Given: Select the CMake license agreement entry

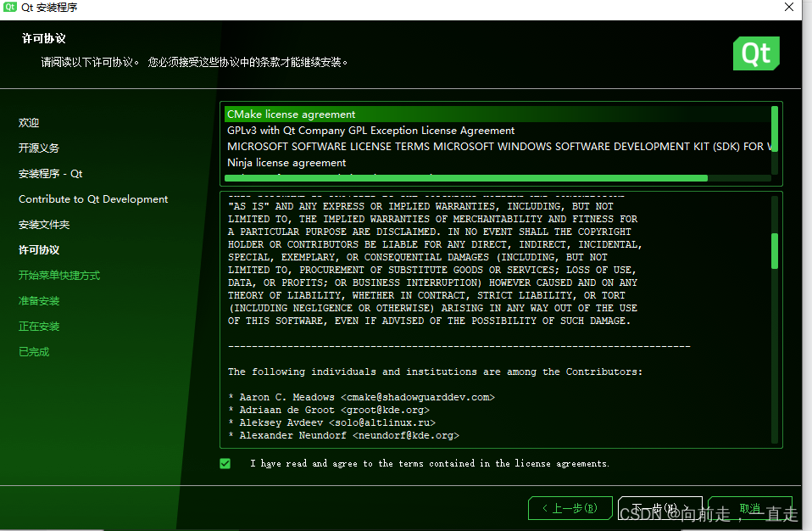Looking at the screenshot, I should click(x=498, y=114).
